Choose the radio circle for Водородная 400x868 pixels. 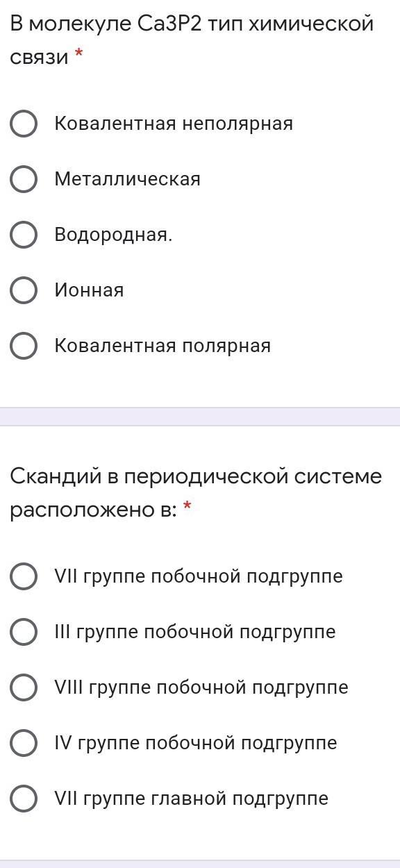click(24, 235)
